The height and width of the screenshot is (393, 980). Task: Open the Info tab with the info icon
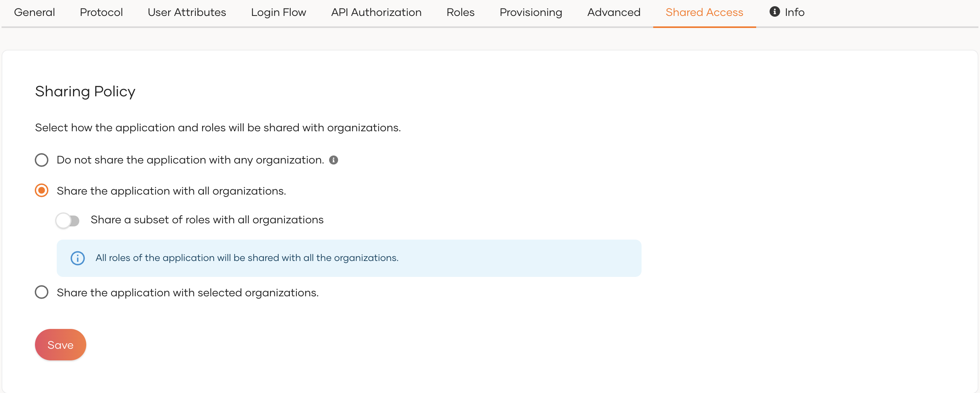[787, 12]
